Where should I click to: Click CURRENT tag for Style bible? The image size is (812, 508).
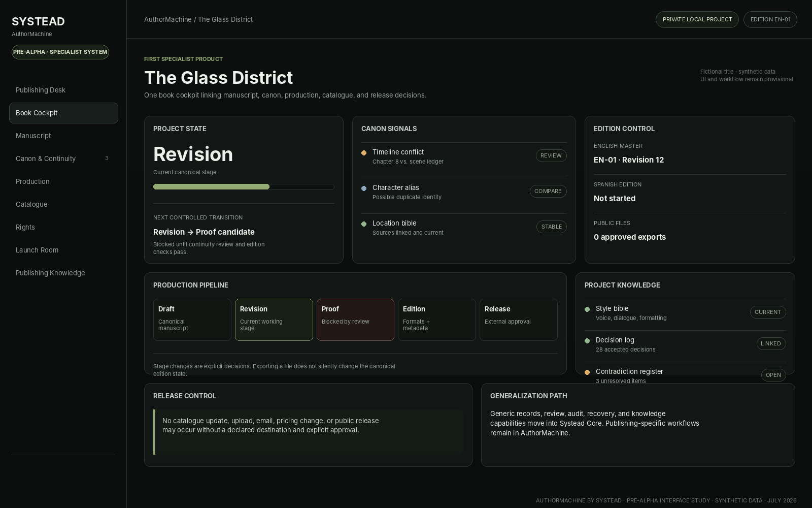coord(768,312)
